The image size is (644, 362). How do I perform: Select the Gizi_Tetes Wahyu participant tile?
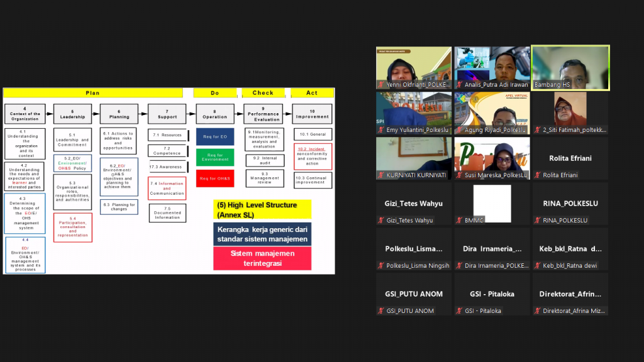coord(414,204)
